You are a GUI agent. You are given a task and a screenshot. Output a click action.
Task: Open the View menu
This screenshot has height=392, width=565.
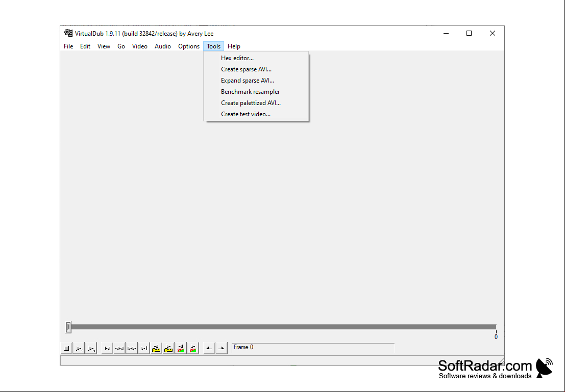(x=104, y=46)
